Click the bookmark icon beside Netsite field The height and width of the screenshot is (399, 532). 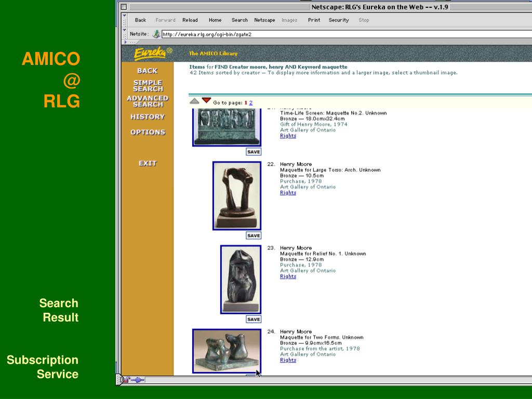point(156,34)
